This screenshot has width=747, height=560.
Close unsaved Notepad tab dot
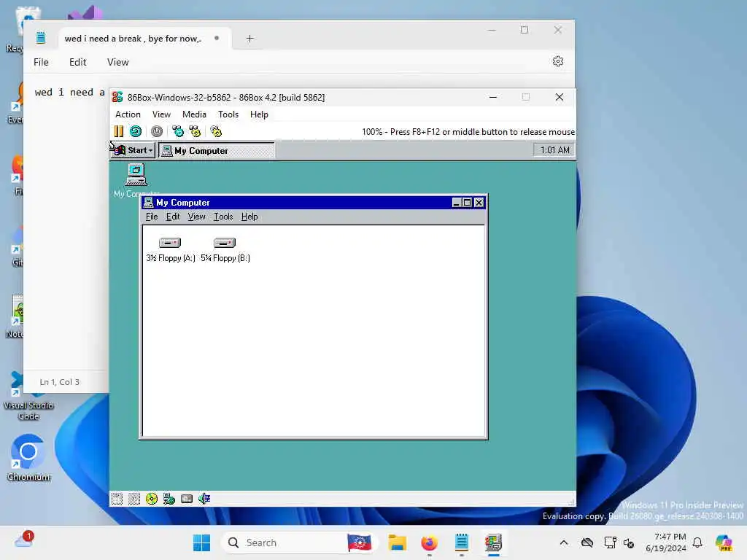coord(217,38)
